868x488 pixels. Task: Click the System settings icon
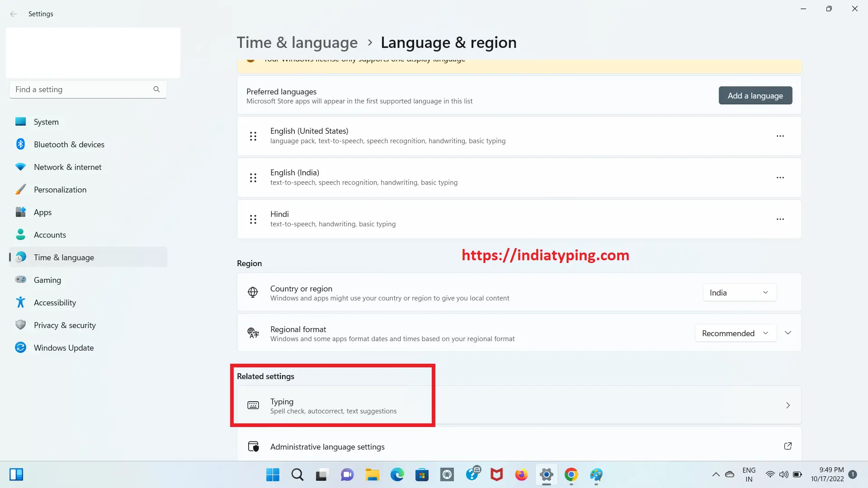(21, 122)
